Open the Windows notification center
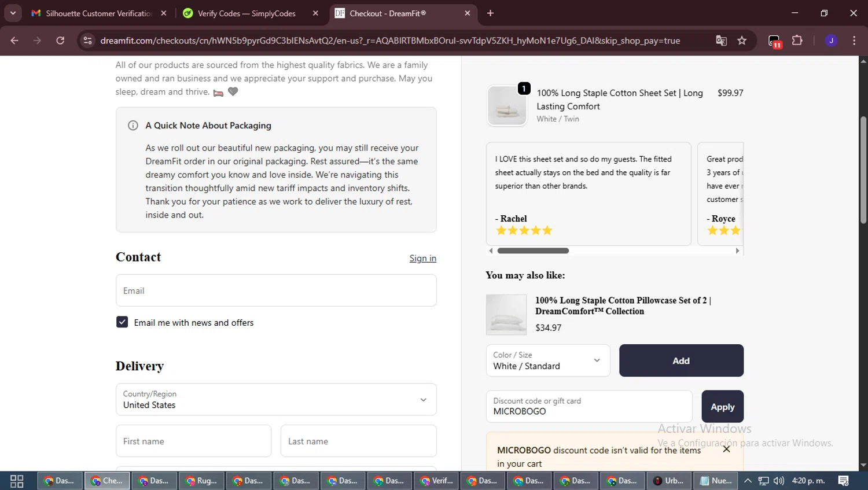 point(844,481)
